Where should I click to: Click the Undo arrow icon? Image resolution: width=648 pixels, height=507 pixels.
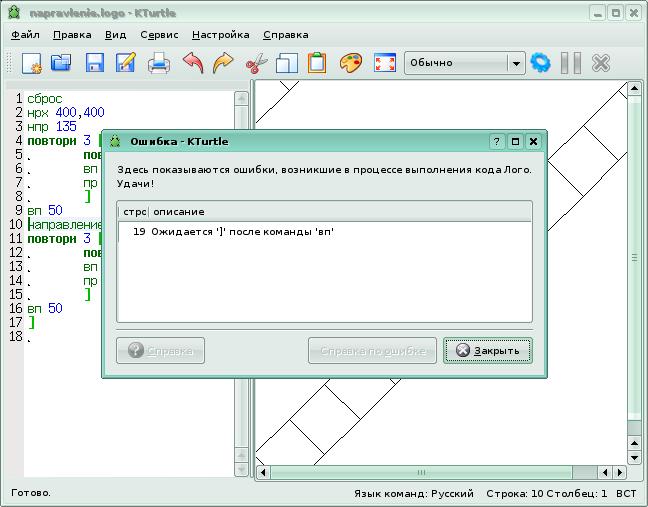[193, 63]
